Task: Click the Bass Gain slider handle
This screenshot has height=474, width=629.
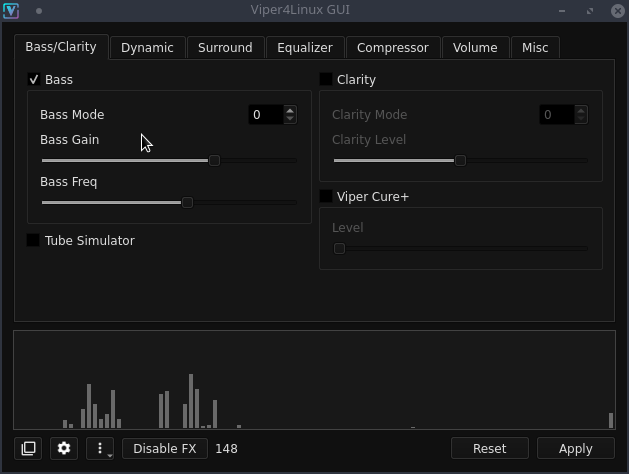Action: pyautogui.click(x=215, y=160)
